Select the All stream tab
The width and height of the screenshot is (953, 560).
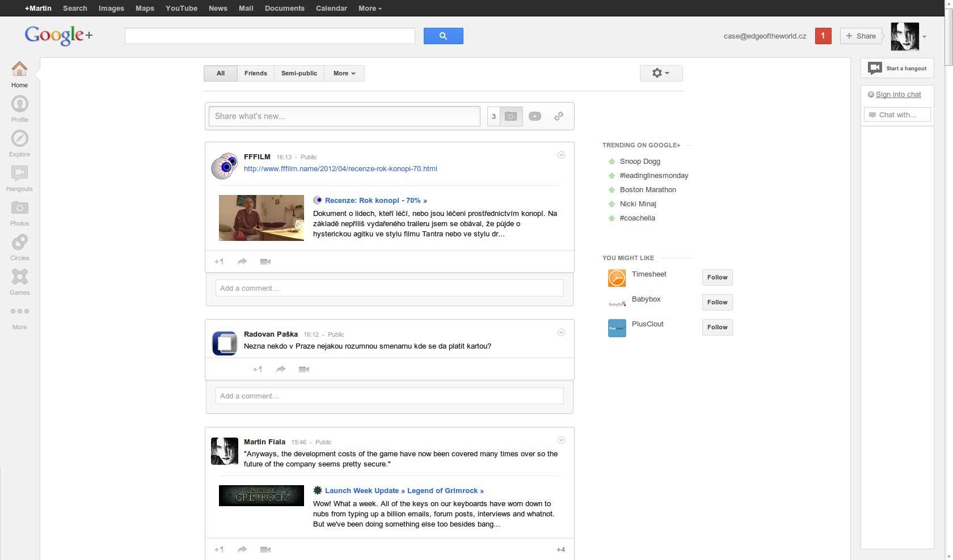(221, 73)
